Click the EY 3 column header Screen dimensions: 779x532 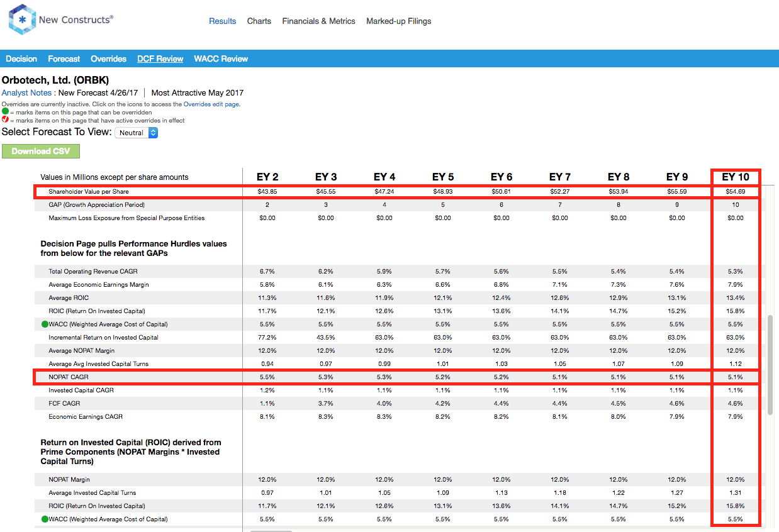click(x=326, y=177)
